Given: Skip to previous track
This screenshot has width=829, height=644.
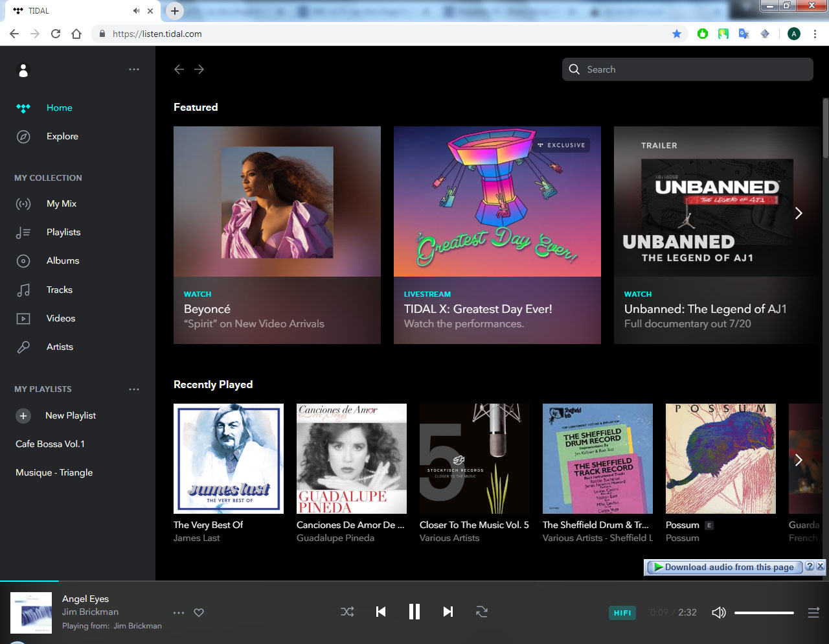Looking at the screenshot, I should coord(381,612).
